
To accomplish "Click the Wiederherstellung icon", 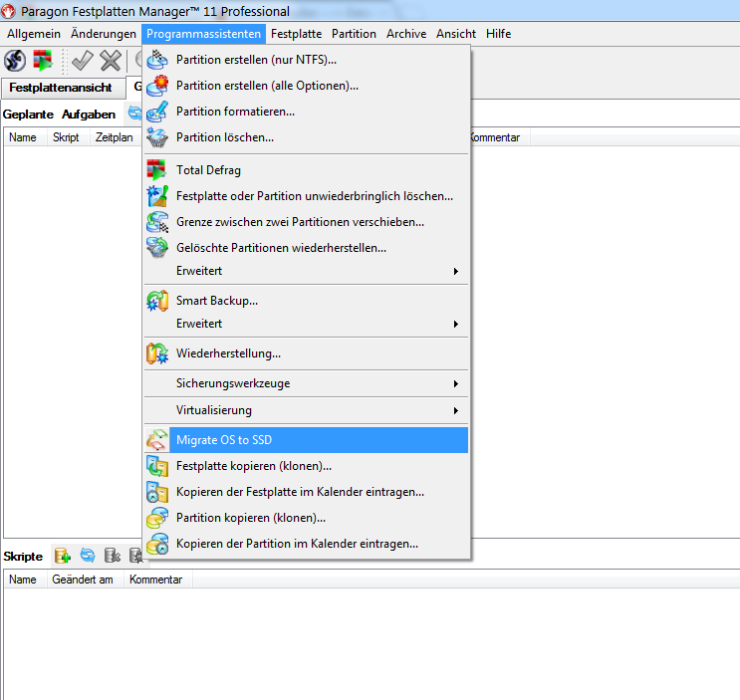I will [157, 353].
